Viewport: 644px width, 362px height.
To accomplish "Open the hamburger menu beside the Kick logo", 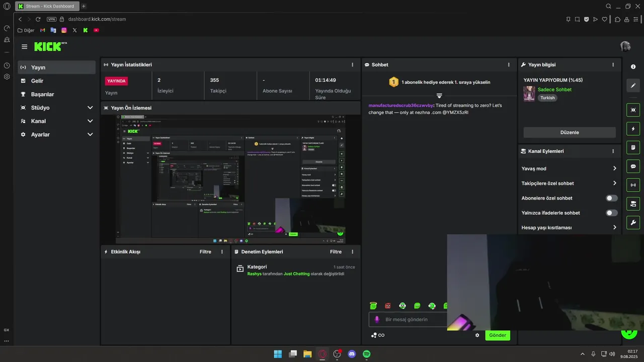I will pos(24,47).
